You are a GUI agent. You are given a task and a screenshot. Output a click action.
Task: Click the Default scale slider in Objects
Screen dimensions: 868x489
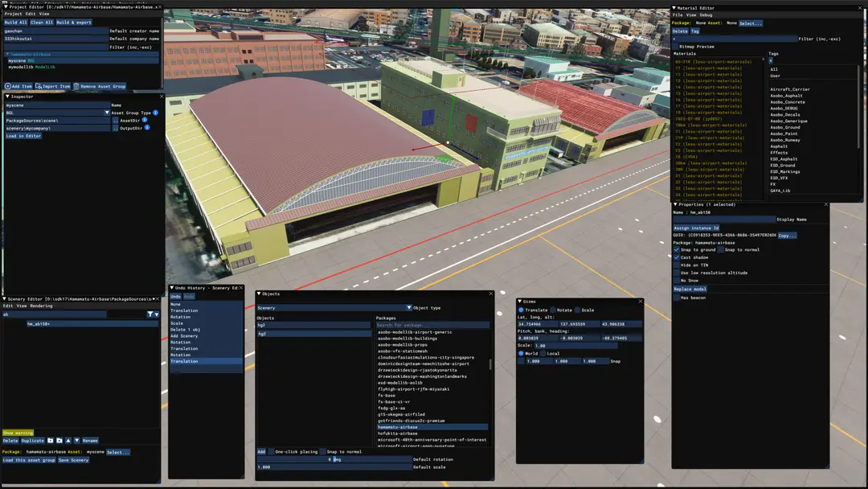pyautogui.click(x=334, y=467)
